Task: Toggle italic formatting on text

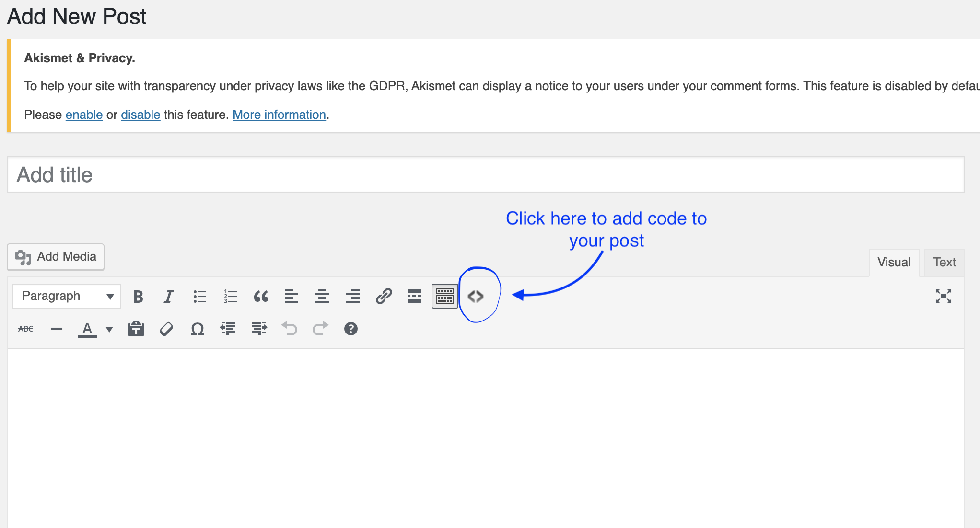Action: pyautogui.click(x=167, y=297)
